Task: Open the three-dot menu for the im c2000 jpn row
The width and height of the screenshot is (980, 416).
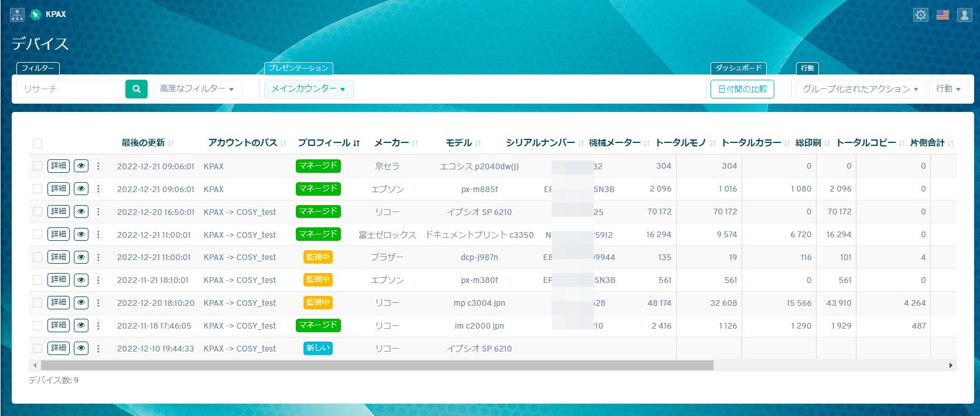Action: [x=98, y=326]
